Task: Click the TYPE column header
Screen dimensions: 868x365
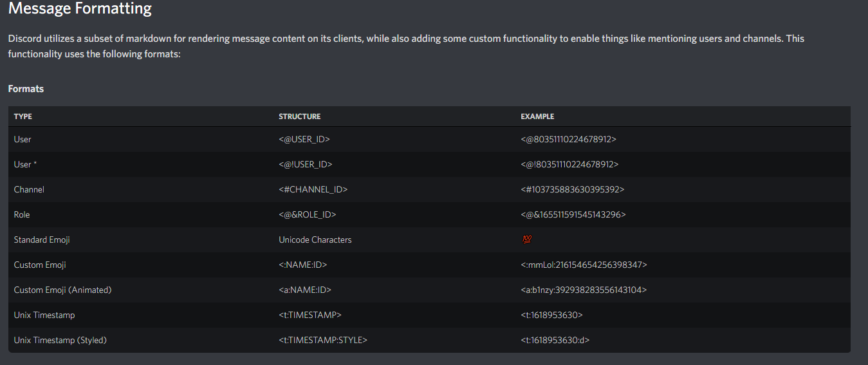Action: tap(23, 117)
